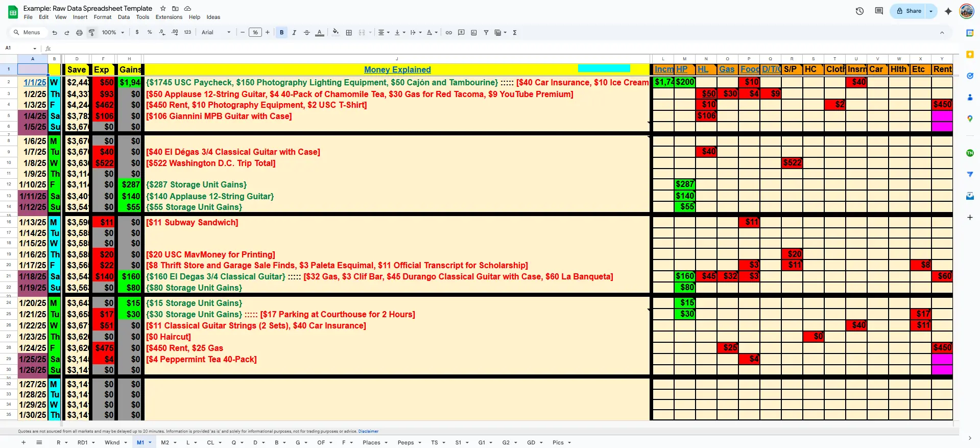Click the font size input field
980x448 pixels.
point(255,32)
